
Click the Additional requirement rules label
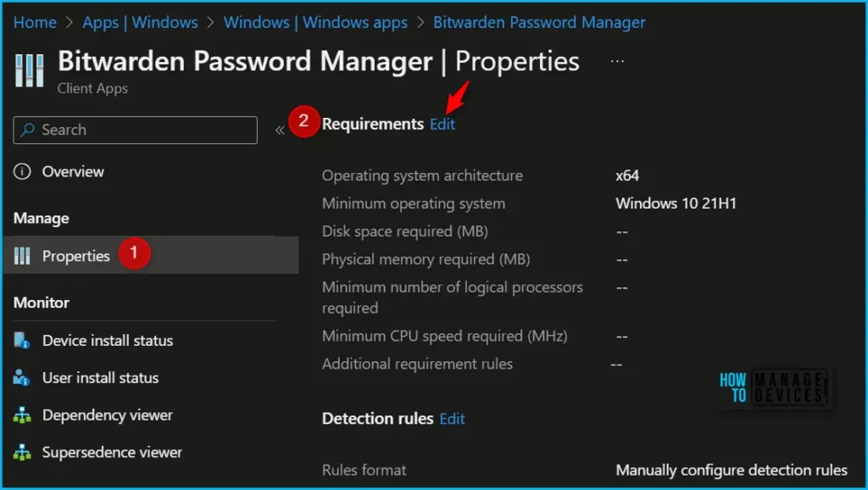point(417,364)
